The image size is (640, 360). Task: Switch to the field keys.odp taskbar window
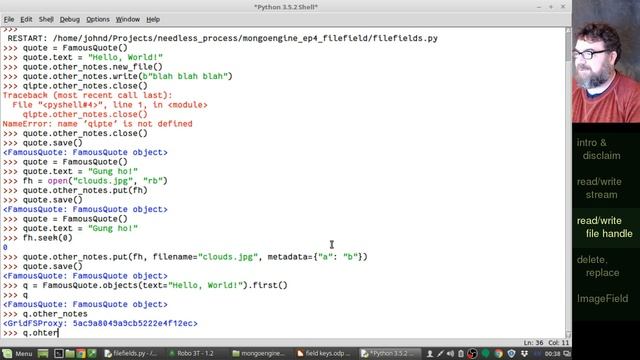323,353
